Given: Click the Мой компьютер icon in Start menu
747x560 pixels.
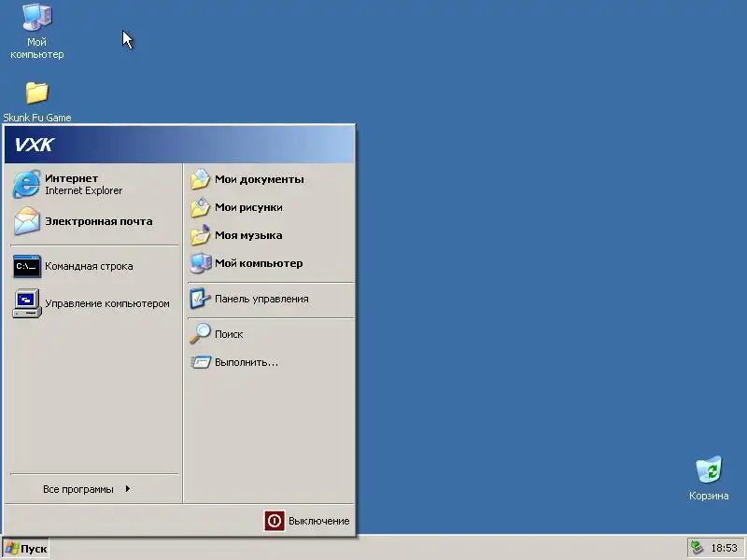Looking at the screenshot, I should pos(200,263).
